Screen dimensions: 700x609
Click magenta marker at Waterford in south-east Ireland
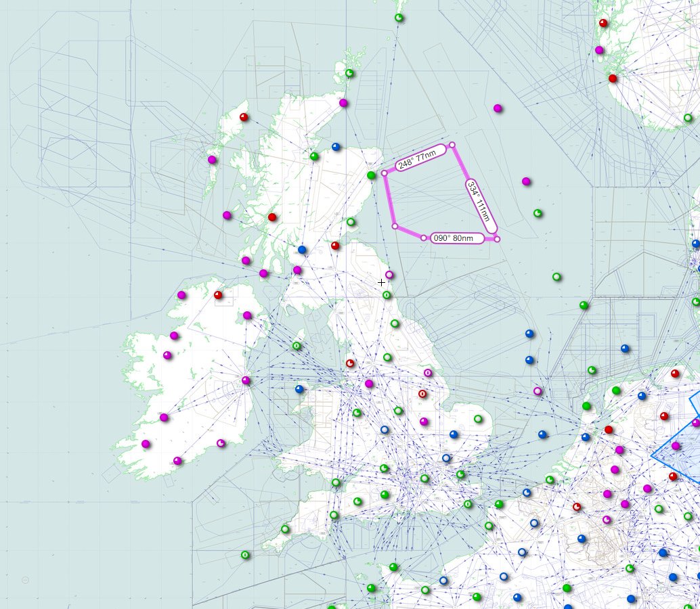point(221,443)
